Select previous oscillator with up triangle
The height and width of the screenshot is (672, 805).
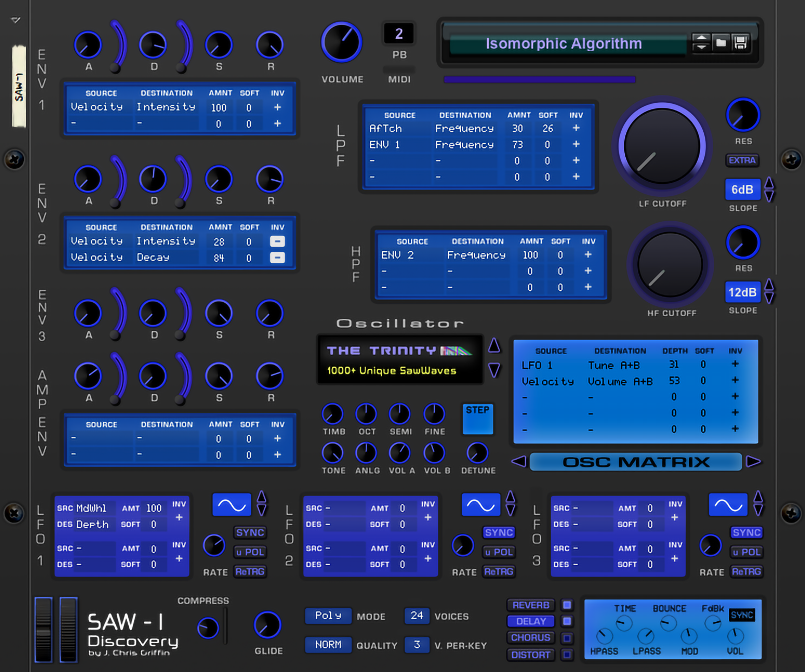(494, 345)
